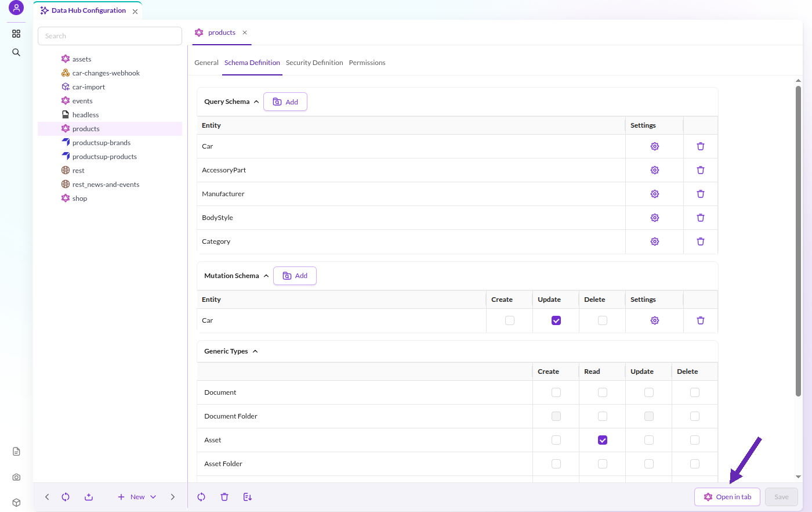Click the Save button

[x=781, y=497]
